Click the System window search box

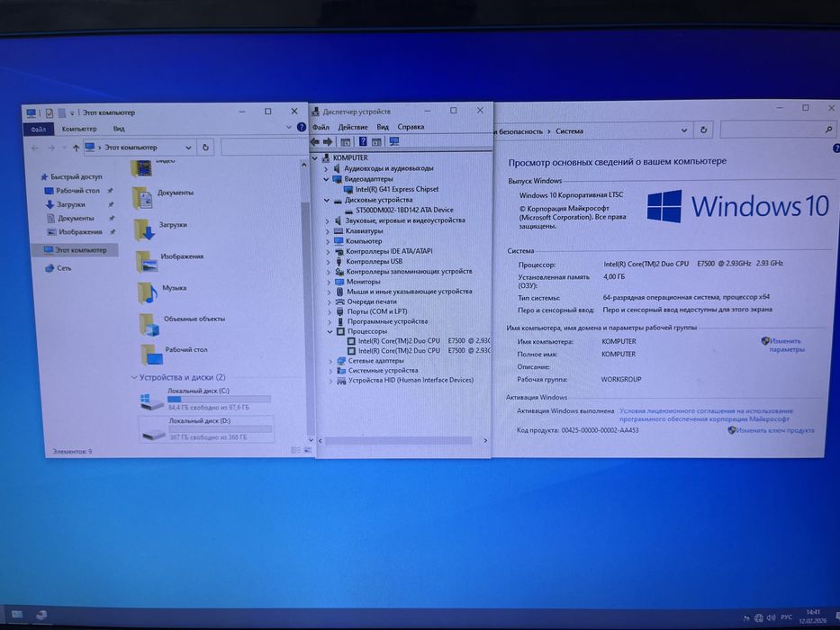[778, 129]
